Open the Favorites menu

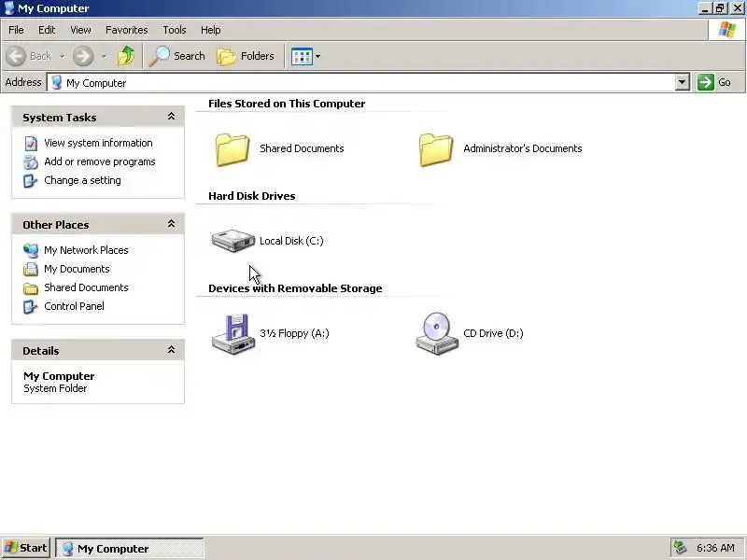(x=127, y=30)
